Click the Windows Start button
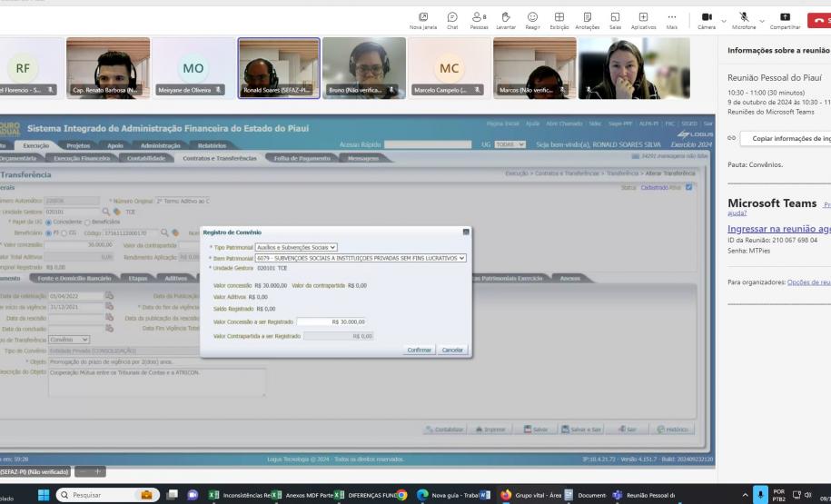Image resolution: width=831 pixels, height=504 pixels. (x=42, y=495)
